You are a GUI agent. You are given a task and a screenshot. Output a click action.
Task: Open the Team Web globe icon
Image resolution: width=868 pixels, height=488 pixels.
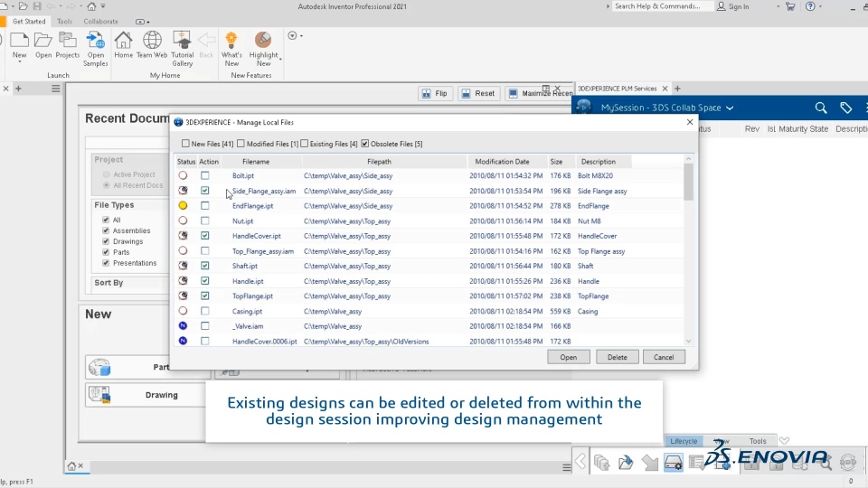[152, 41]
